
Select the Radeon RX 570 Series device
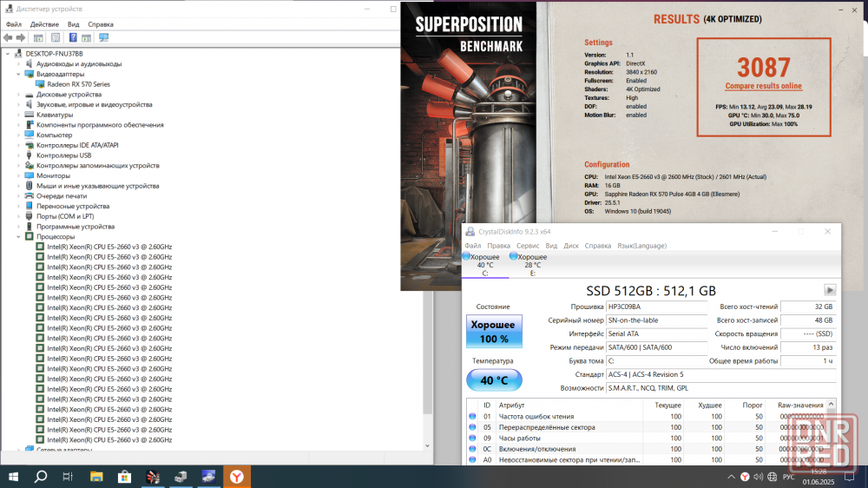click(78, 84)
